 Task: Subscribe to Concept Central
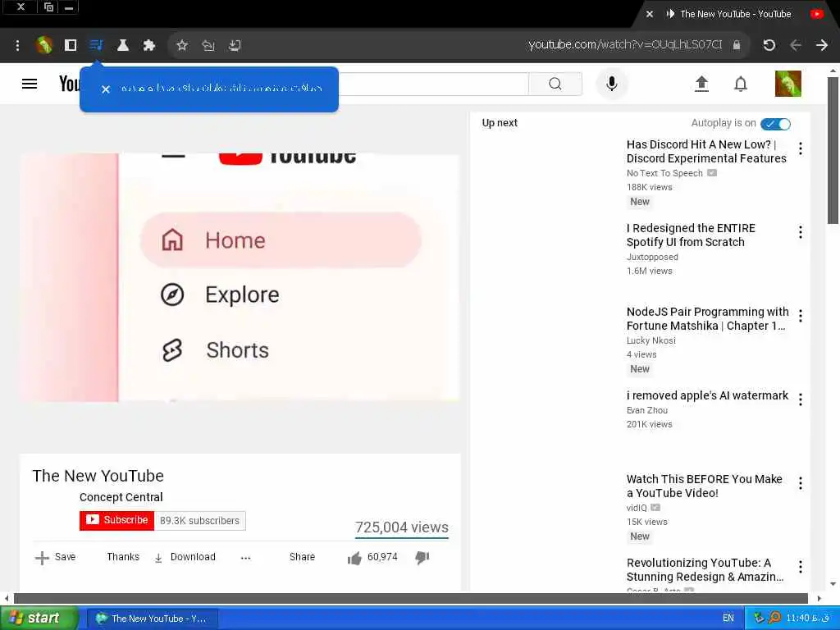(116, 520)
